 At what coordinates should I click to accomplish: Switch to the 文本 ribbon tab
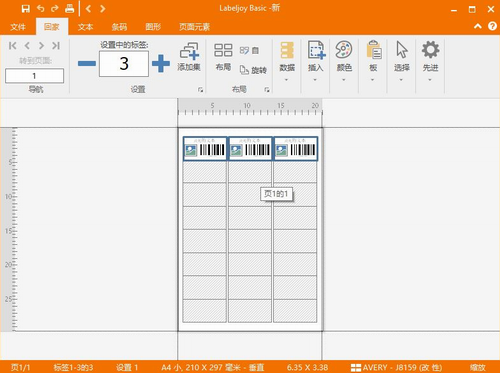[86, 27]
